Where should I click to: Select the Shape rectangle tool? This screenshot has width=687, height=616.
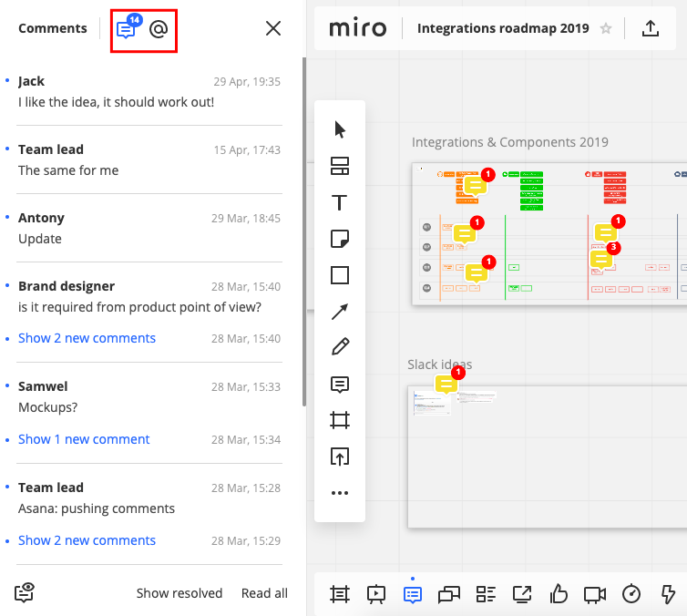tap(340, 275)
